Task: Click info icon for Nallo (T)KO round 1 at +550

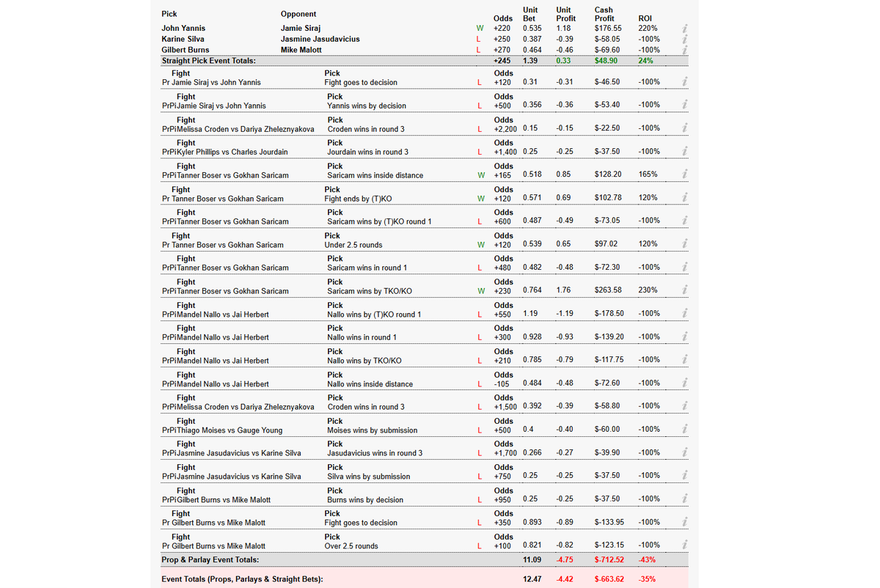Action: [683, 315]
